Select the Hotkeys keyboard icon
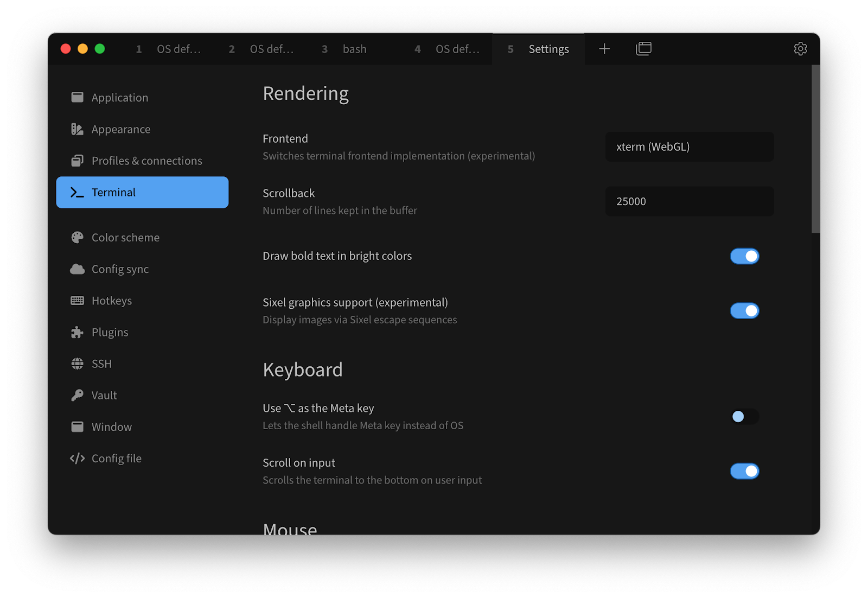This screenshot has width=868, height=598. (x=78, y=300)
